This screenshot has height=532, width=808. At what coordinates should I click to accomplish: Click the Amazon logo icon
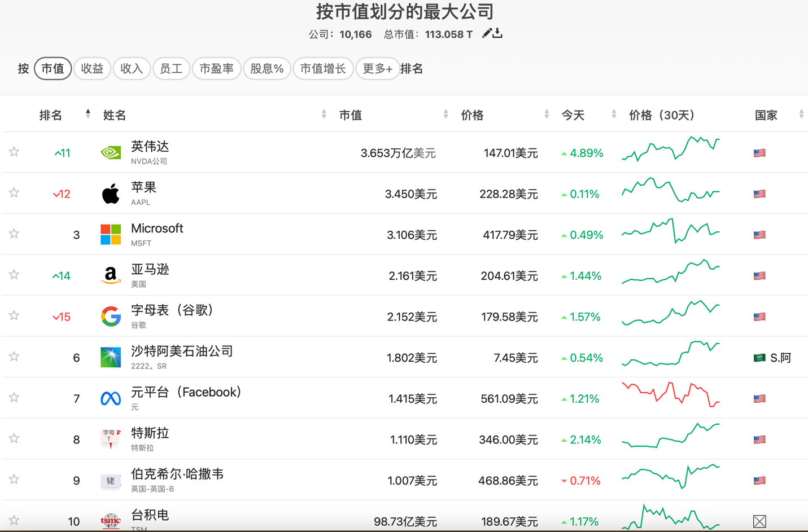[x=111, y=275]
